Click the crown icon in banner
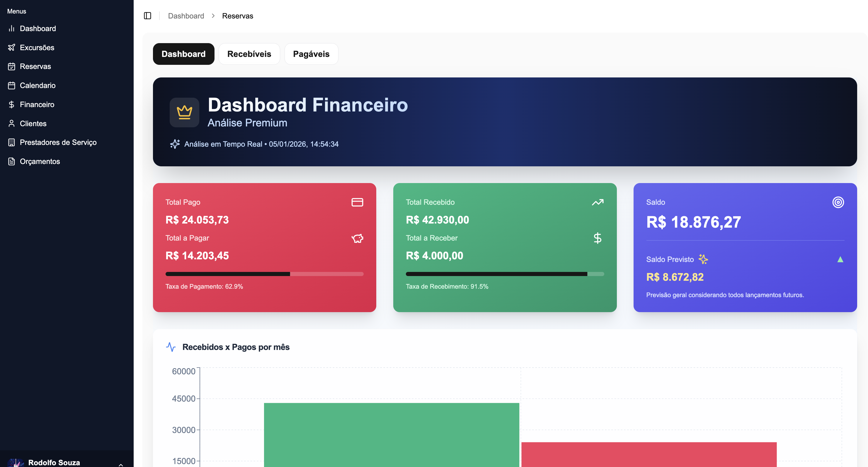868x467 pixels. (184, 112)
